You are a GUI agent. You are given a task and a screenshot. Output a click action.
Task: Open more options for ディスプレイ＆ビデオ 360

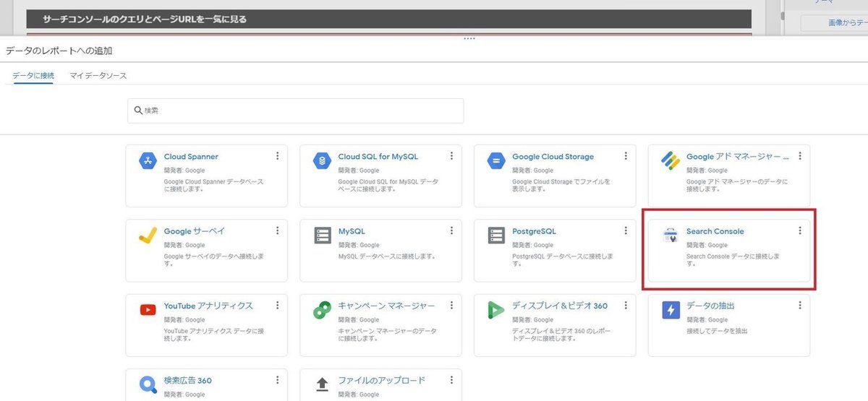[x=626, y=305]
